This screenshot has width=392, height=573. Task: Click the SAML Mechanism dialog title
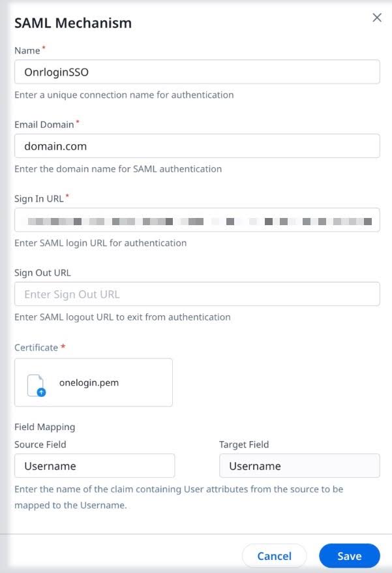72,22
